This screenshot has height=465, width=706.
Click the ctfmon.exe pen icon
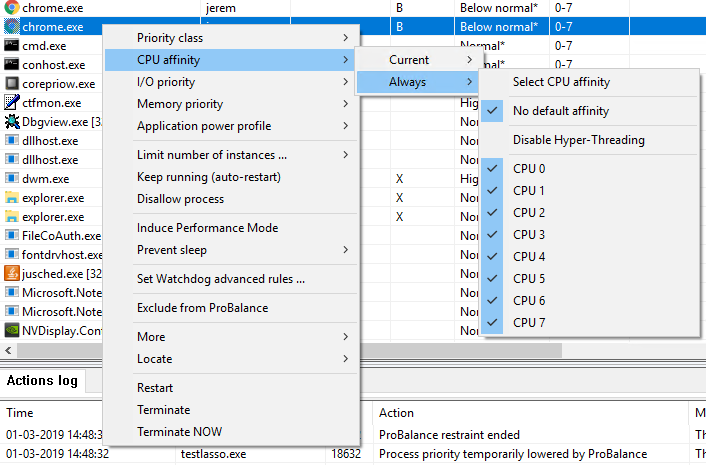coord(12,102)
